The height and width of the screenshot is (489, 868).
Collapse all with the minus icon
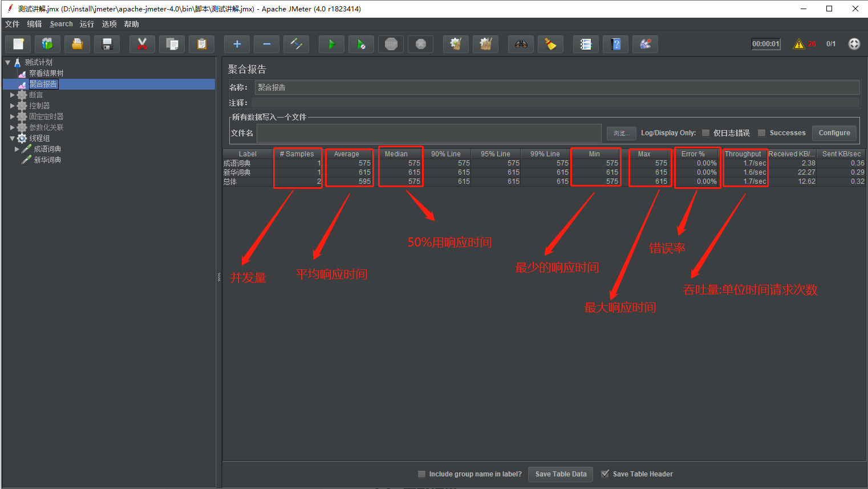[x=267, y=44]
